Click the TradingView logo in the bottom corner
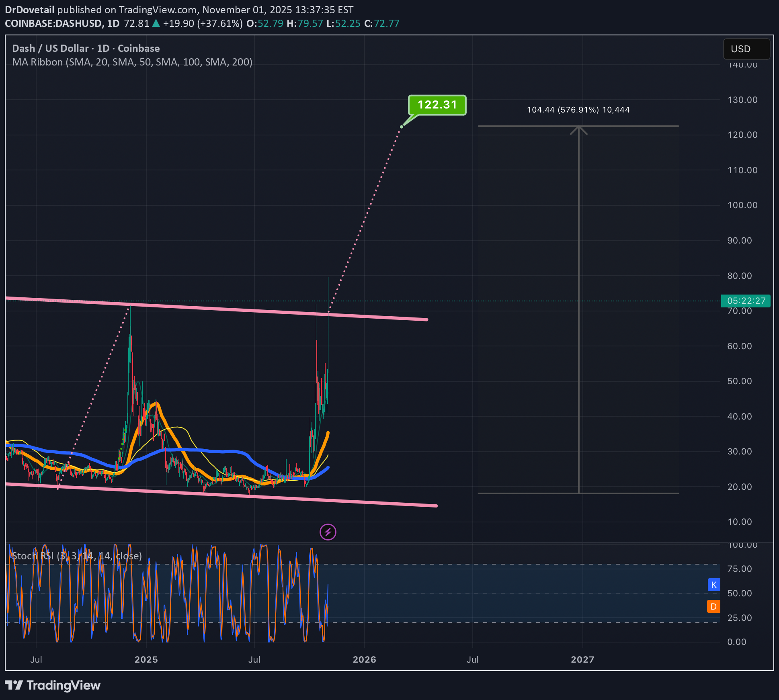The height and width of the screenshot is (700, 779). click(x=52, y=686)
